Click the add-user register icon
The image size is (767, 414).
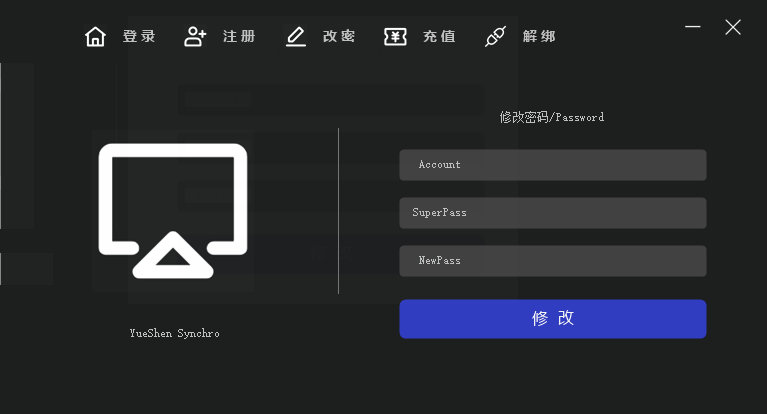[195, 37]
